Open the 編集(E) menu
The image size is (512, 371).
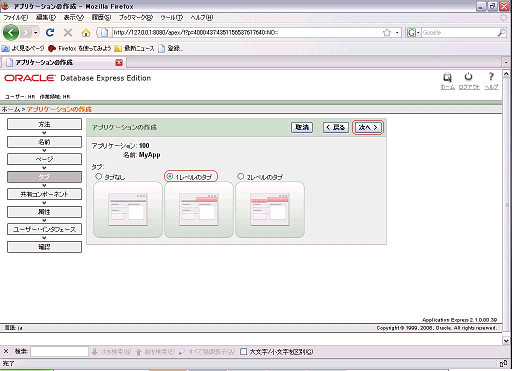pyautogui.click(x=46, y=17)
